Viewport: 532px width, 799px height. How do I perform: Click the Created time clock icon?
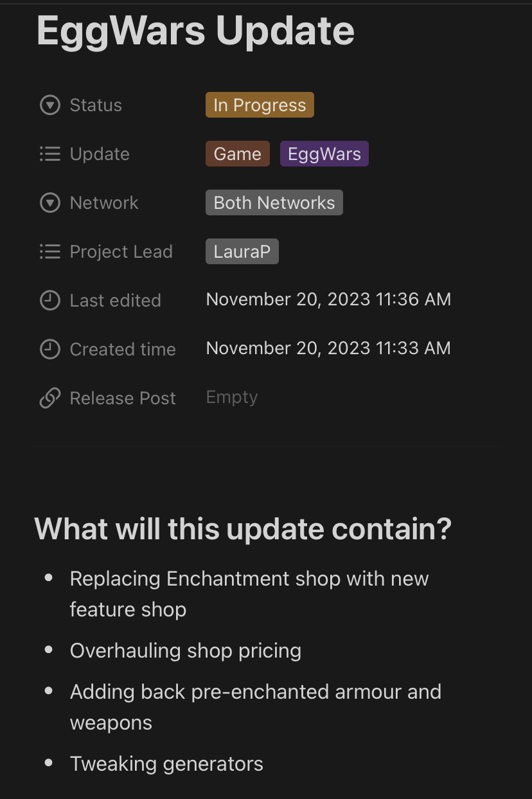coord(49,349)
